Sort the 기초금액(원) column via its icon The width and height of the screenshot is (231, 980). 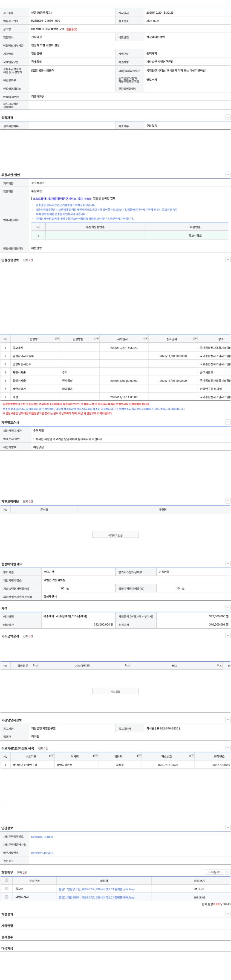click(x=126, y=665)
